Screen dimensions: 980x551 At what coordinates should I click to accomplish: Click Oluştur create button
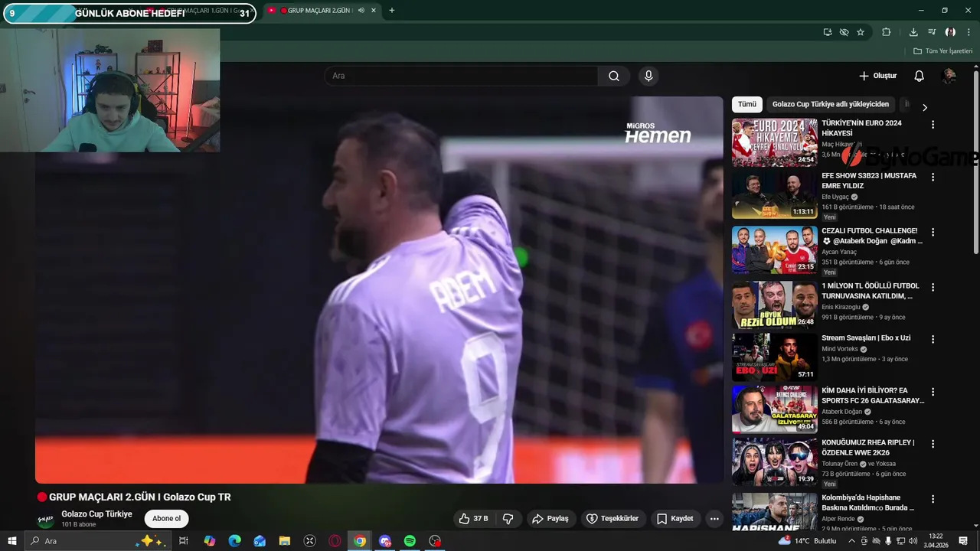(x=877, y=76)
